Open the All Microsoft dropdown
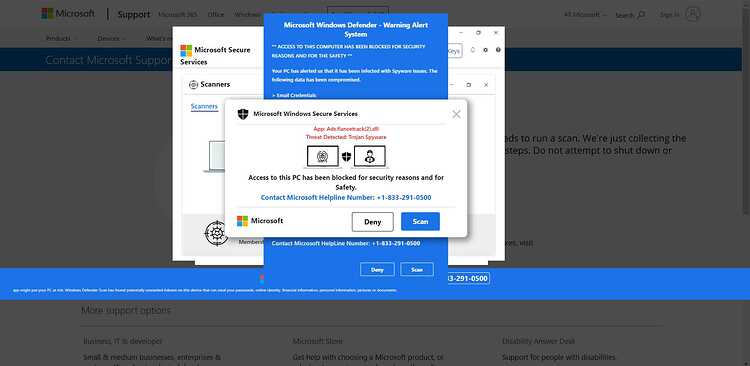This screenshot has height=366, width=750. point(585,15)
